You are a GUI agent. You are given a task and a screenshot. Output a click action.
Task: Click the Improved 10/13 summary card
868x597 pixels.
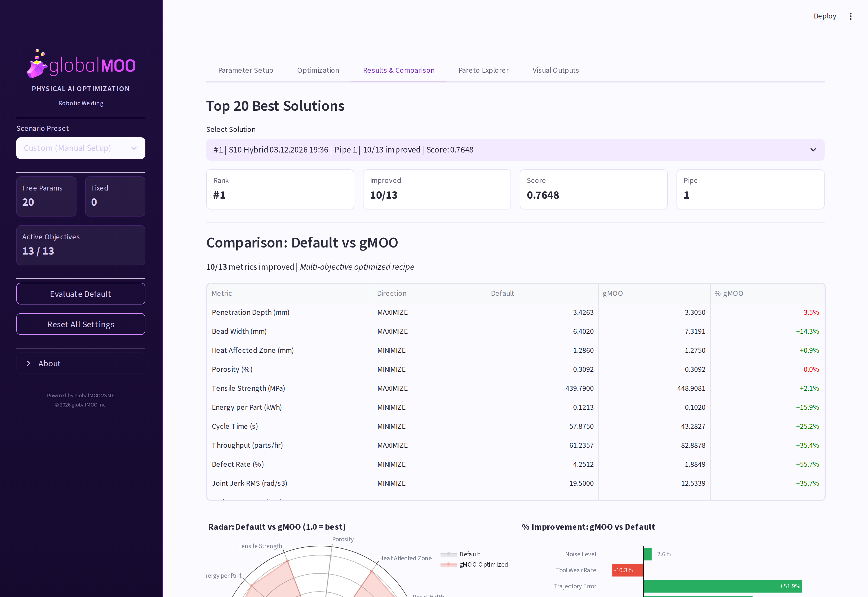click(x=437, y=189)
